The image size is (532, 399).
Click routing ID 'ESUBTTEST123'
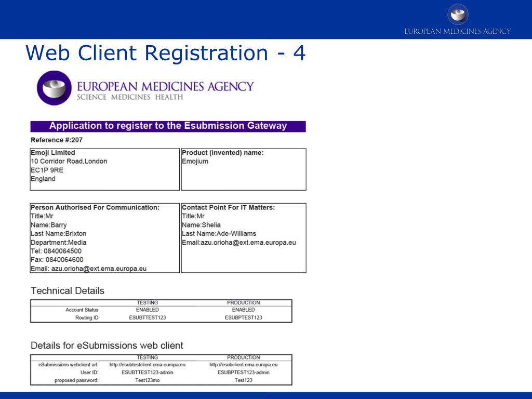point(147,317)
